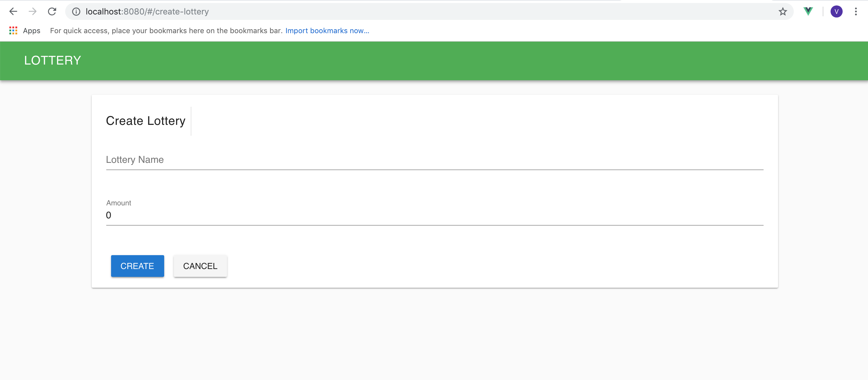This screenshot has width=868, height=380.
Task: Click the Import bookmarks now link
Action: [327, 31]
